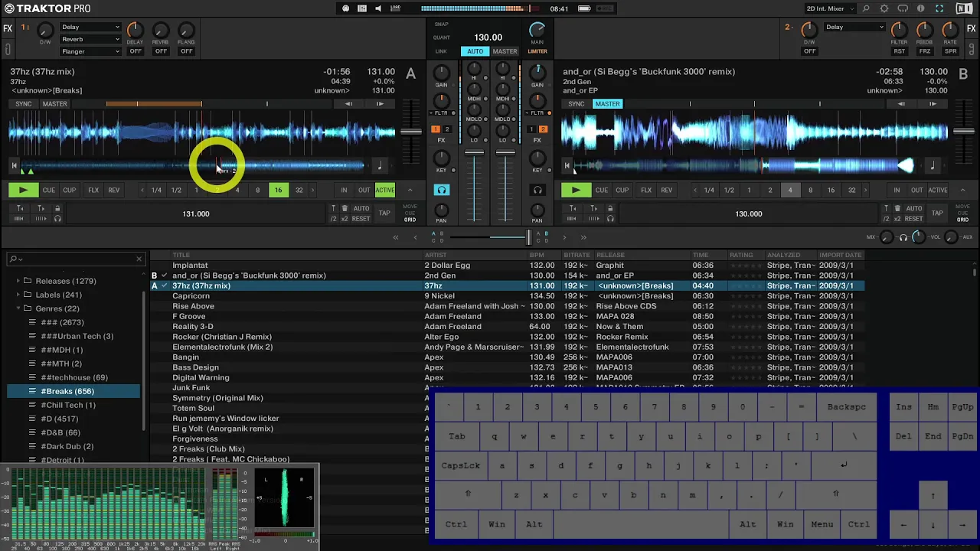Click Deck B key lock note icon

932,165
